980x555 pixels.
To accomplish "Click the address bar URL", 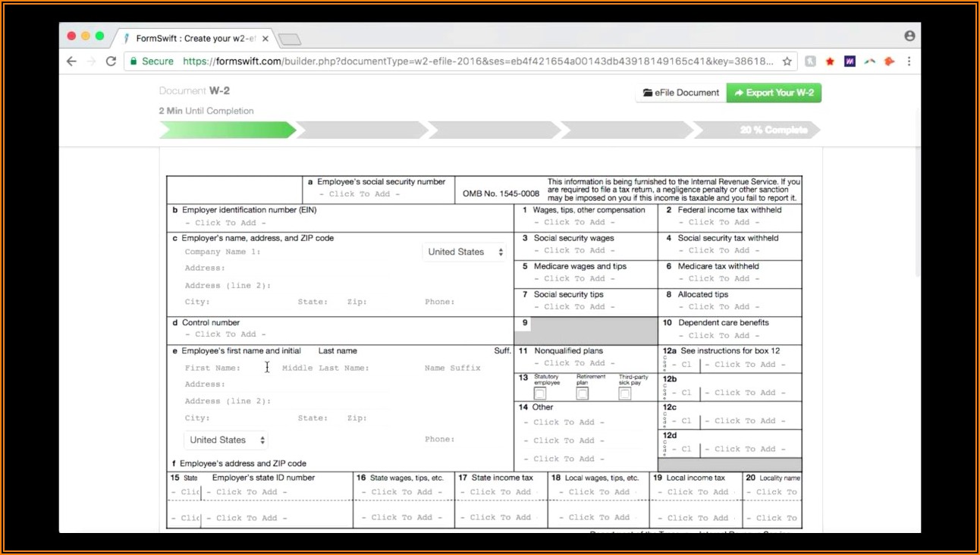I will [478, 61].
